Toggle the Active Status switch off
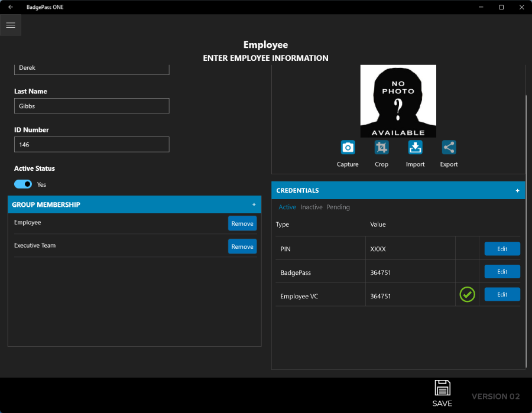Image resolution: width=532 pixels, height=413 pixels. (23, 184)
